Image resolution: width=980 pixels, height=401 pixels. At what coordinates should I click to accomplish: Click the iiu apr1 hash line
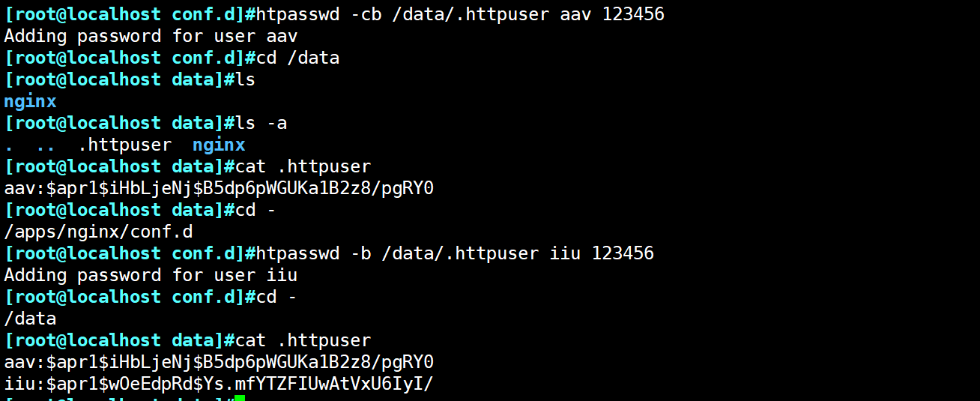(219, 384)
